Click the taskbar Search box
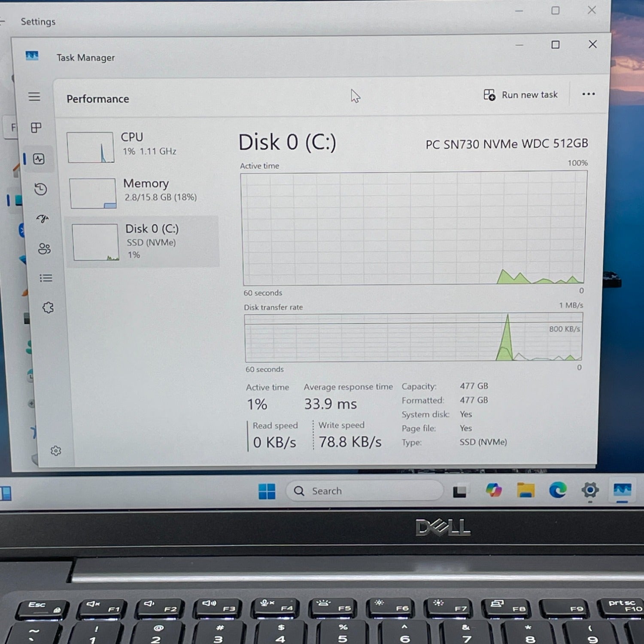The image size is (644, 644). click(365, 491)
